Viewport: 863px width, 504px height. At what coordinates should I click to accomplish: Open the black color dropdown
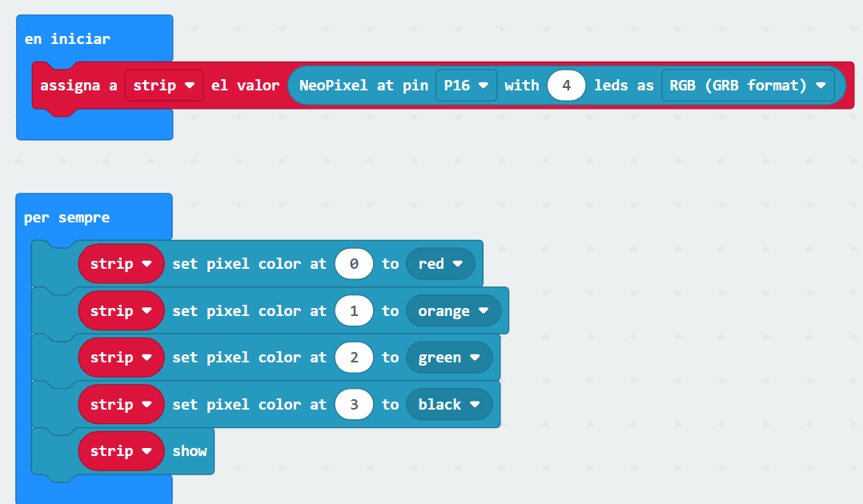448,404
